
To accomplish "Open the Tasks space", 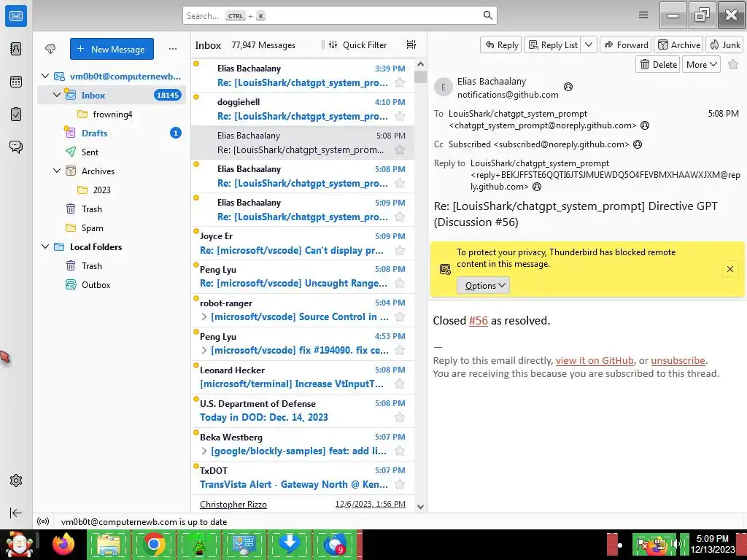I will click(x=16, y=114).
